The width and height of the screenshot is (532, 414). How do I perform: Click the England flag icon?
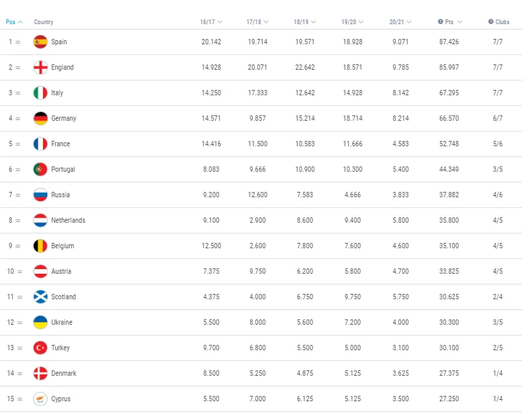coord(40,67)
